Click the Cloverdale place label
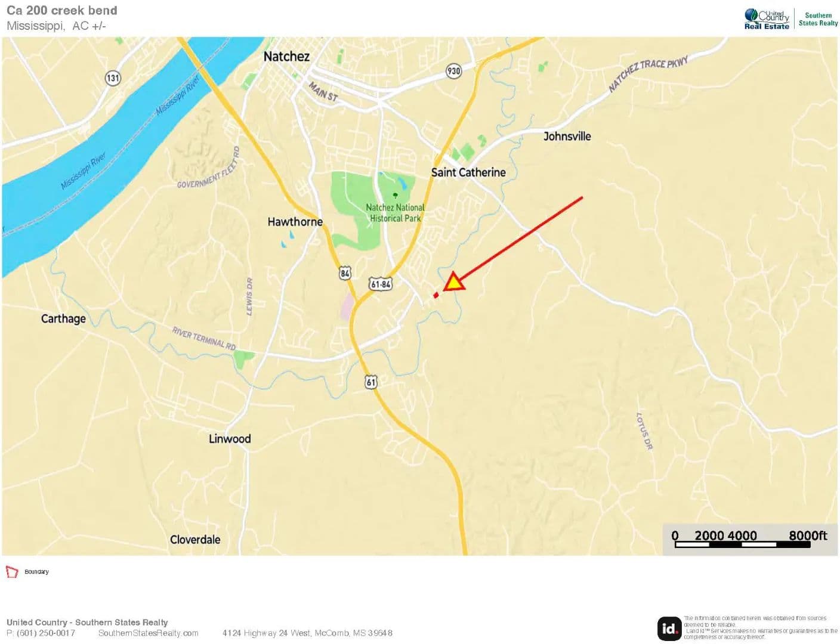 [x=195, y=540]
